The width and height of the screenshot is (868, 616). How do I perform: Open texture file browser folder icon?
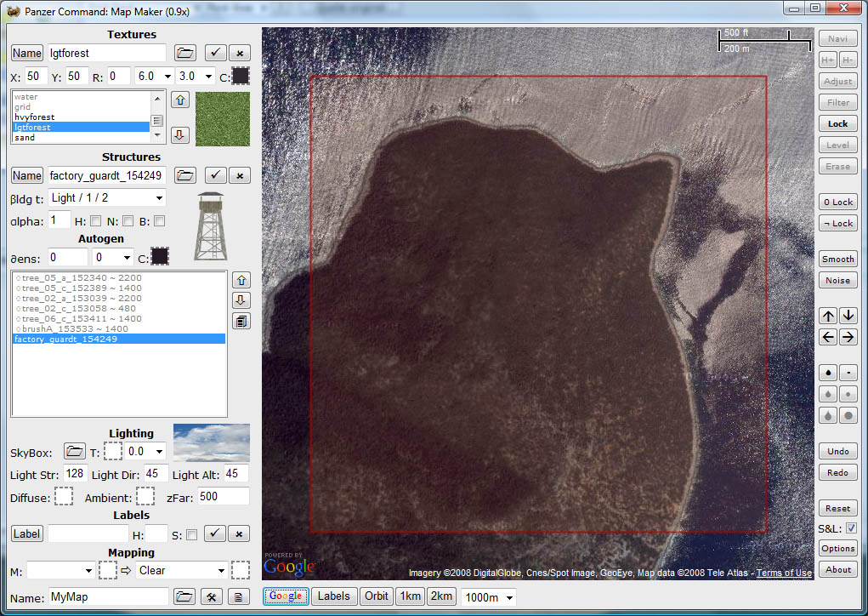pos(185,53)
